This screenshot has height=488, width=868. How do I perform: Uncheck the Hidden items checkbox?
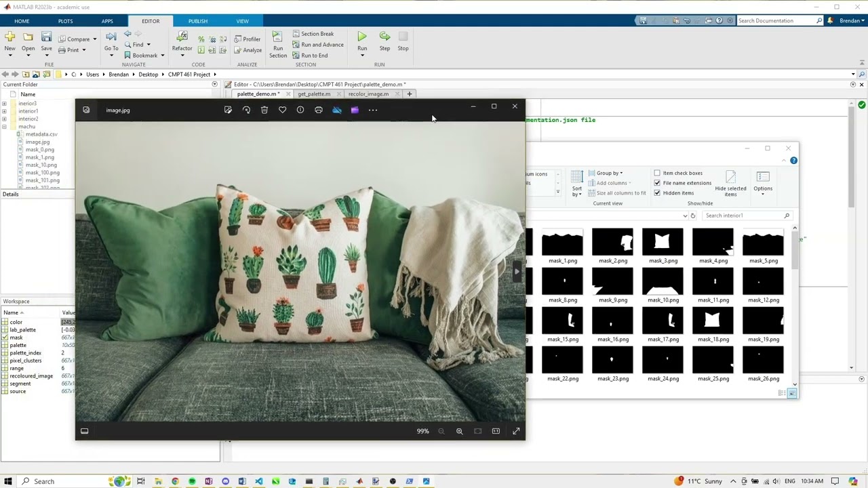[657, 193]
